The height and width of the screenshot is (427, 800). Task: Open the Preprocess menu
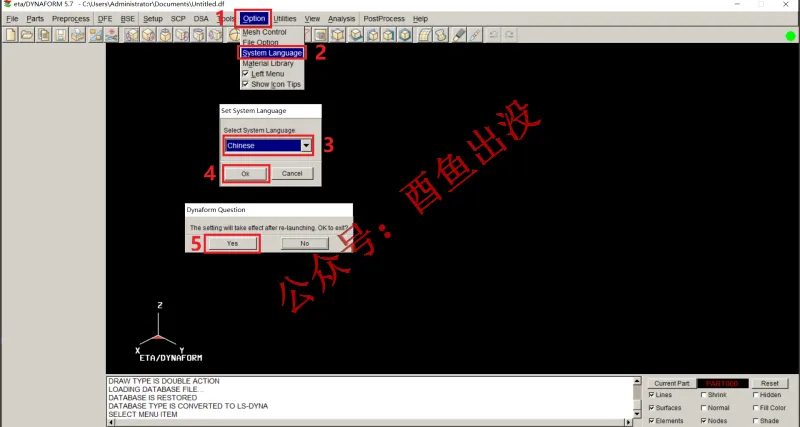pyautogui.click(x=70, y=19)
